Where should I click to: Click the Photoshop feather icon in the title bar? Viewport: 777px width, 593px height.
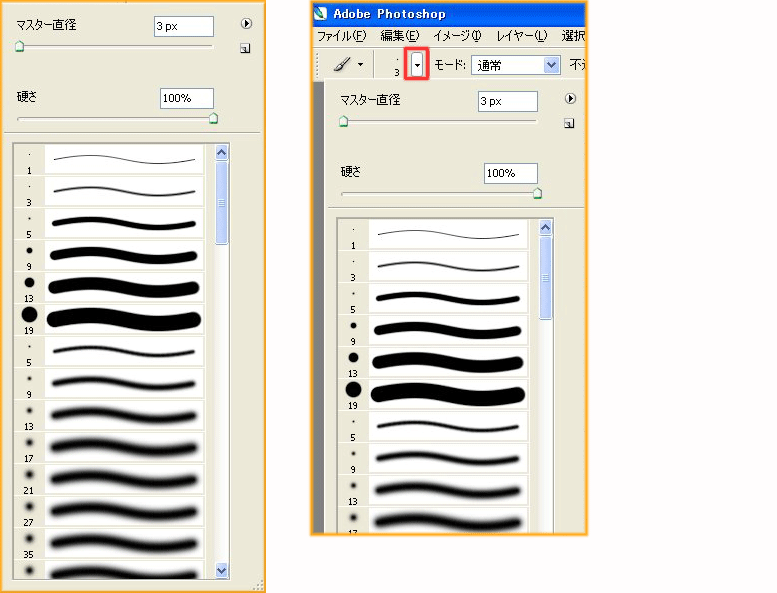coord(321,13)
